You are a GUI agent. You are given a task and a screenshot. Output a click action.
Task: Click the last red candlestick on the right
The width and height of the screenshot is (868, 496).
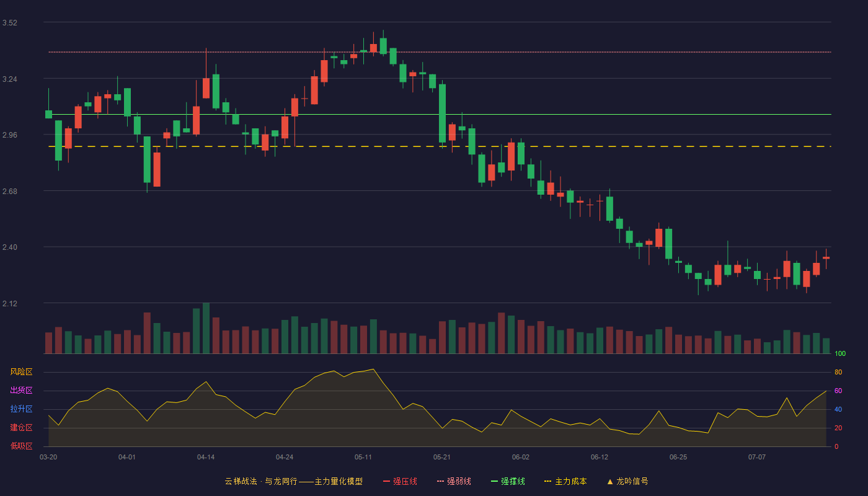826,258
